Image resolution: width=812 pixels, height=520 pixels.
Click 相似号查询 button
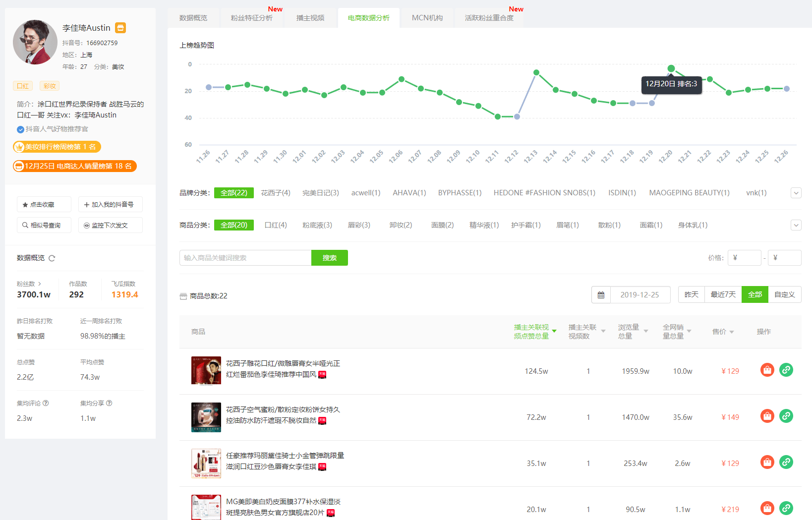coord(44,225)
